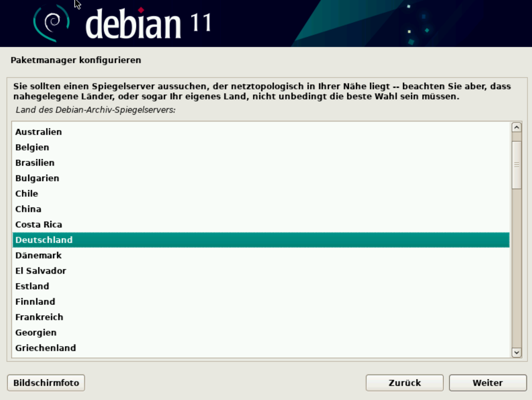Choose China as mirror location
532x400 pixels.
click(x=261, y=209)
